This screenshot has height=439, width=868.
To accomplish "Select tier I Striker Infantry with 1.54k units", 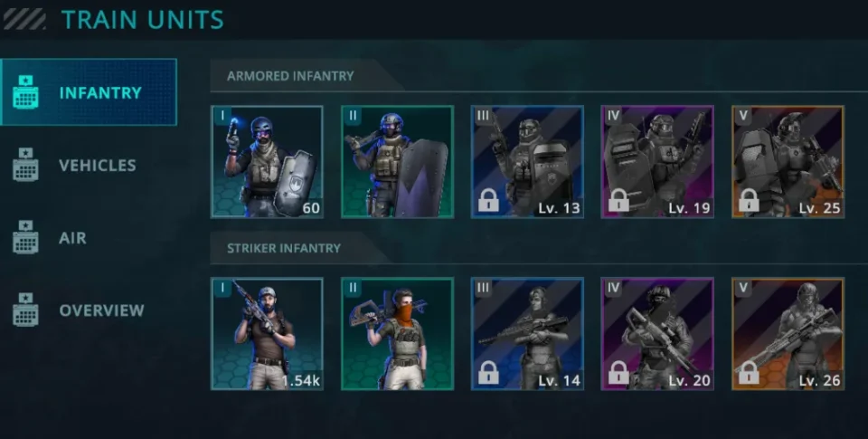I will 267,334.
